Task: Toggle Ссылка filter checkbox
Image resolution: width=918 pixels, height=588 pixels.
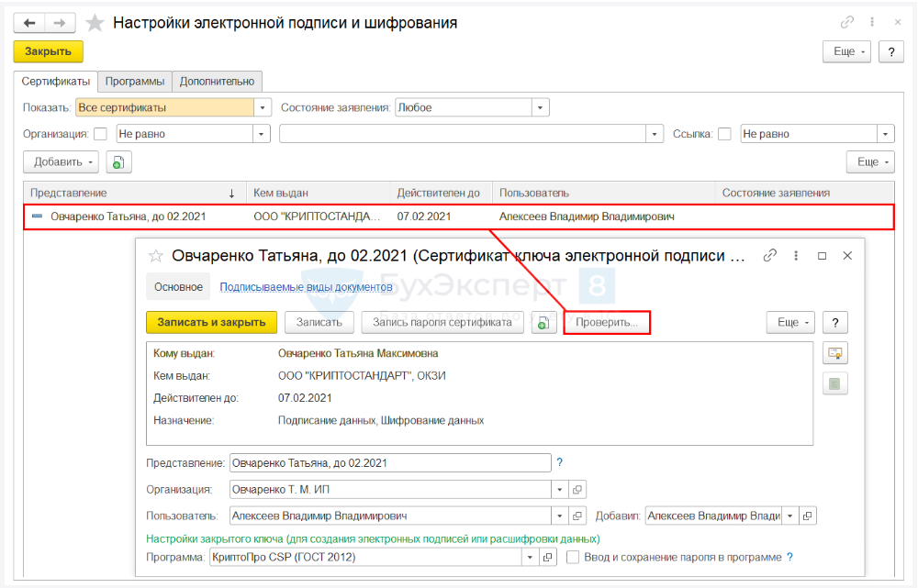Action: pyautogui.click(x=724, y=134)
